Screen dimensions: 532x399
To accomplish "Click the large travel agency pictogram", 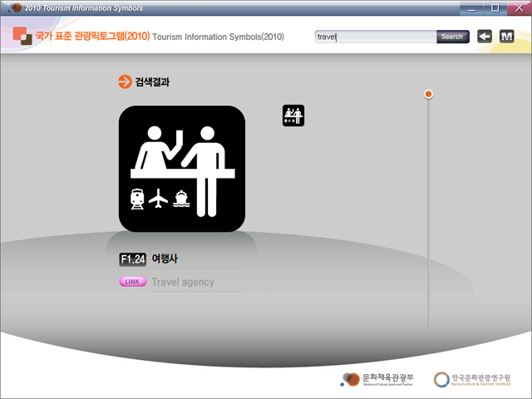I will pyautogui.click(x=182, y=169).
